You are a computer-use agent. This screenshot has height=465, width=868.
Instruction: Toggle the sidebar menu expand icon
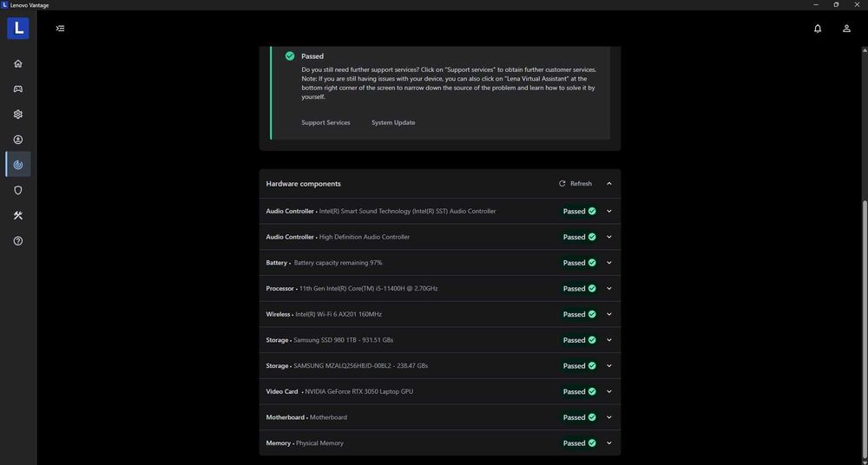60,29
